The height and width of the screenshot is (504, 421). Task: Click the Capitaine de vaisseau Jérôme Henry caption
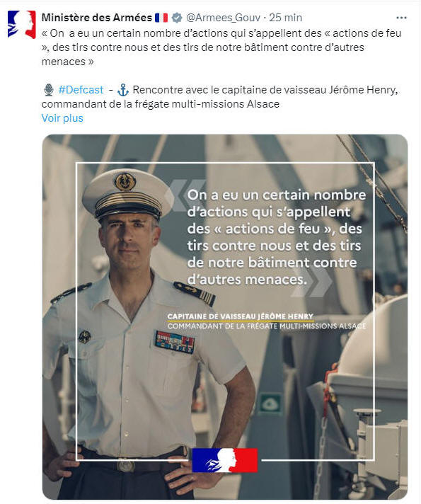[x=241, y=316]
